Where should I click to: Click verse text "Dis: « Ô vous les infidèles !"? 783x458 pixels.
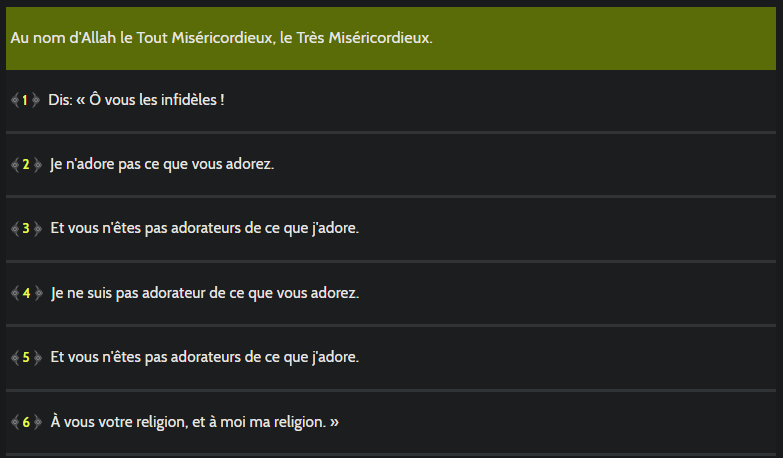tap(136, 100)
